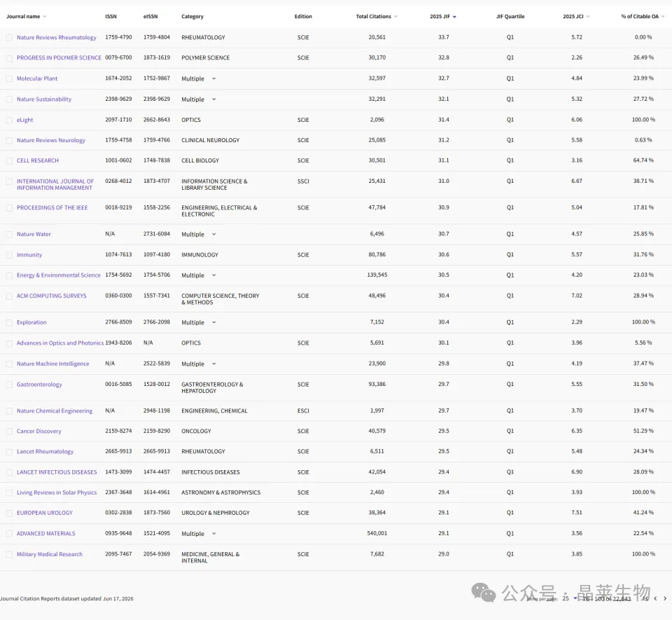The image size is (672, 620).
Task: Open ACM COMPUTING SURVEYS journal link
Action: click(51, 296)
